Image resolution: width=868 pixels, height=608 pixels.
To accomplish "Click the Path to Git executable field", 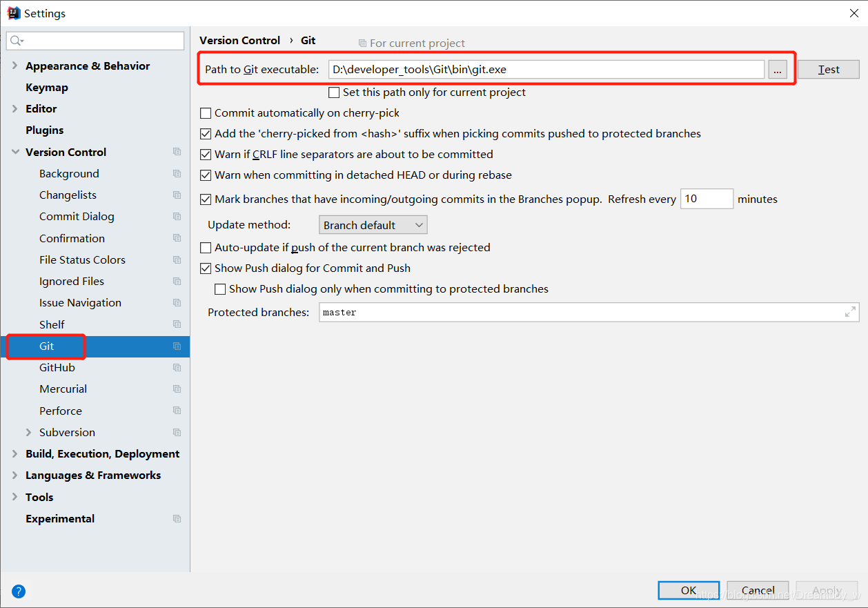I will [546, 69].
